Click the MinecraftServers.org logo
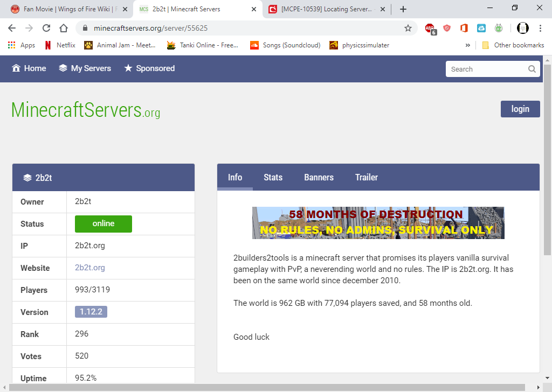 pyautogui.click(x=86, y=110)
